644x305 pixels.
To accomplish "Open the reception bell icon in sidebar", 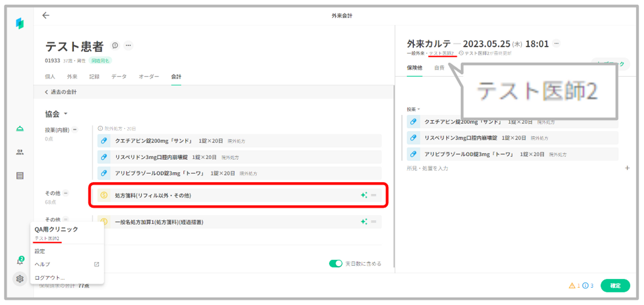I will pos(20,129).
